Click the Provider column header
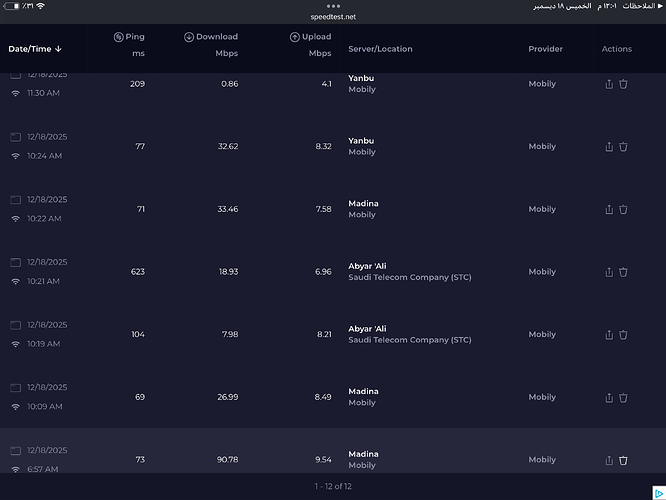 tap(545, 49)
